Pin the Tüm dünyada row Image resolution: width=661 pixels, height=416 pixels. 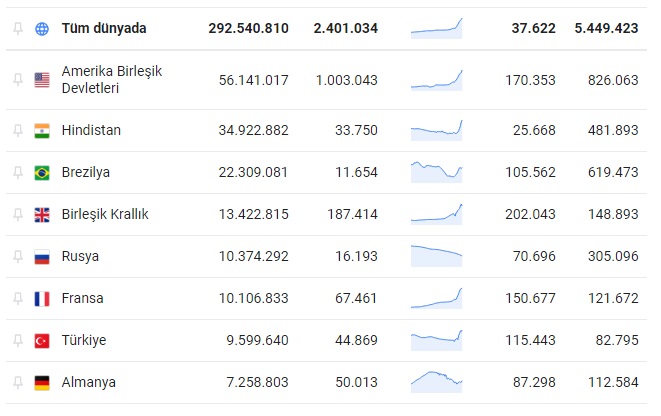17,29
